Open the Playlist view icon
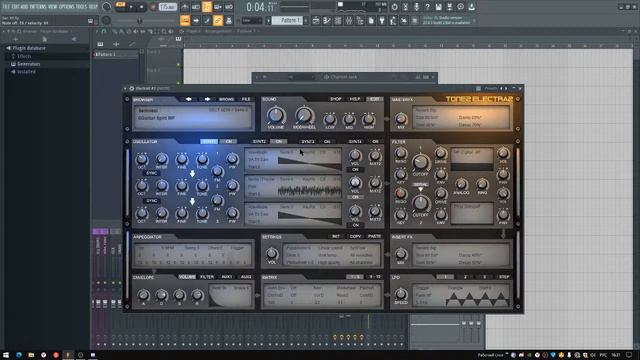This screenshot has height=360, width=640. [316, 20]
